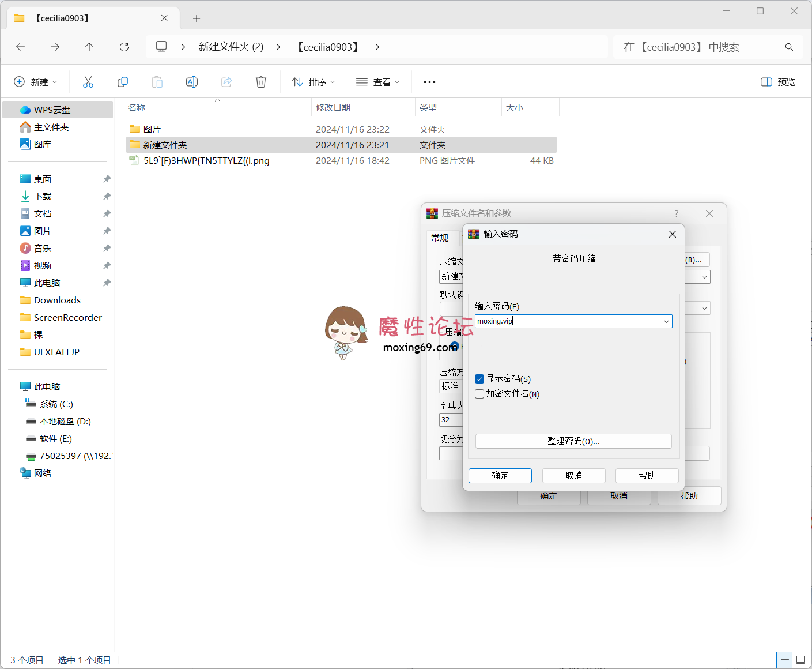Open the 预览 preview pane icon

tap(777, 81)
